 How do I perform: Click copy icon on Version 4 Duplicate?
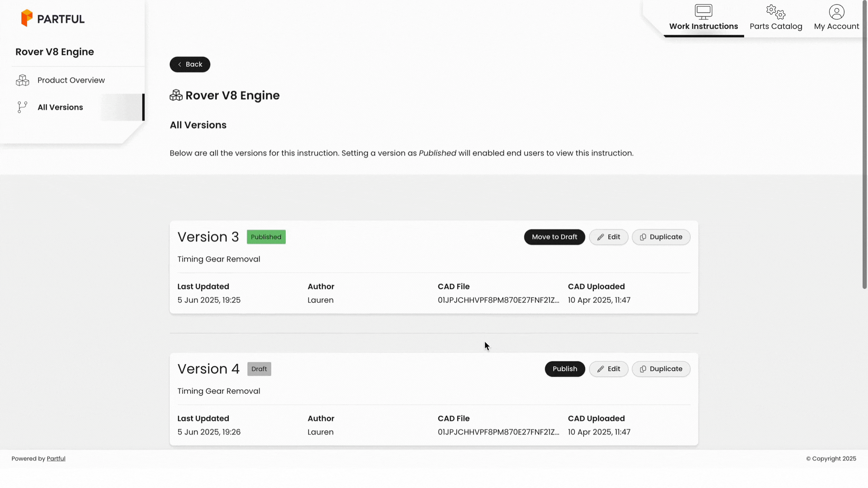(643, 369)
